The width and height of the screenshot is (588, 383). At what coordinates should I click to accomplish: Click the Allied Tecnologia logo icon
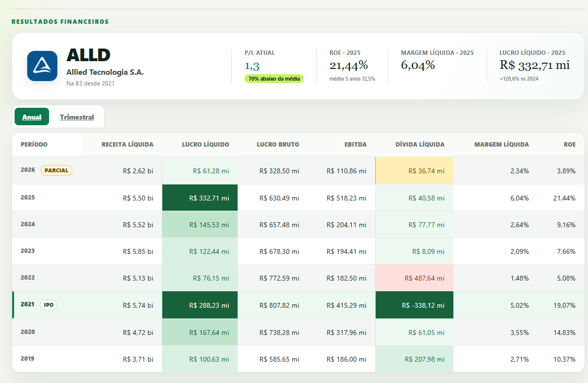(x=42, y=66)
